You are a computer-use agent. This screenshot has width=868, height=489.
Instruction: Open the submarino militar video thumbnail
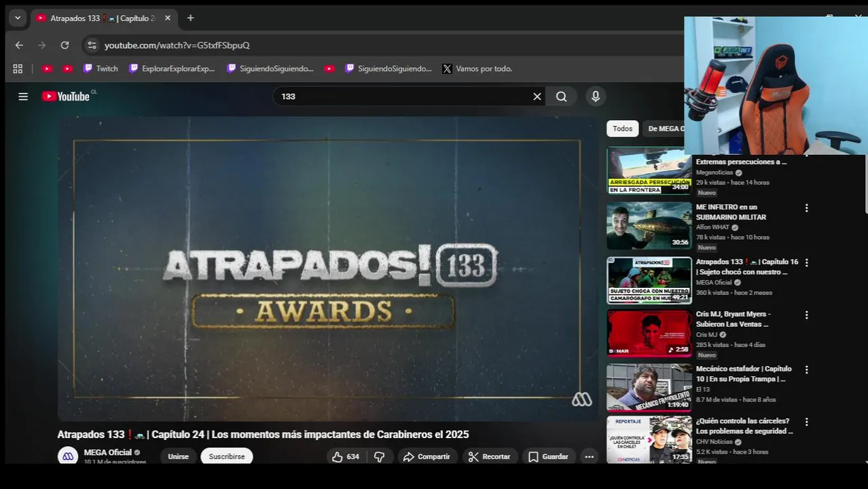click(649, 225)
